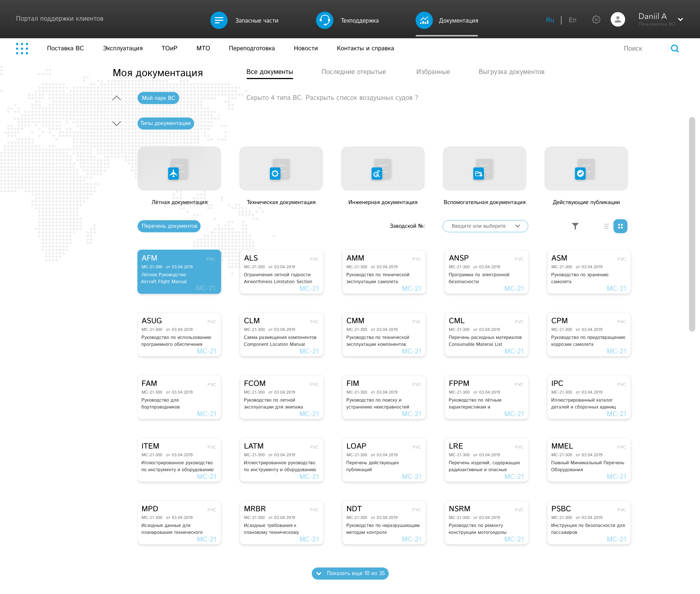Open the FAM document card
Screen dimensions: 700x594
(179, 397)
